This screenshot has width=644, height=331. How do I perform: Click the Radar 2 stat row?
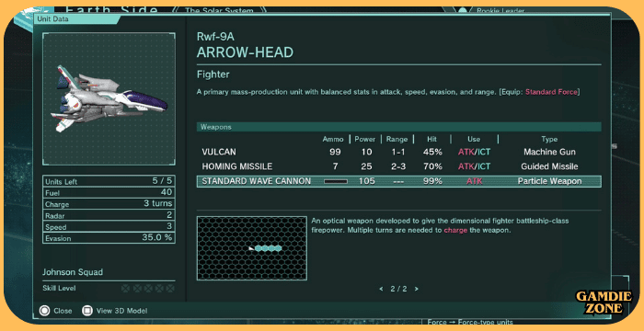pos(109,215)
